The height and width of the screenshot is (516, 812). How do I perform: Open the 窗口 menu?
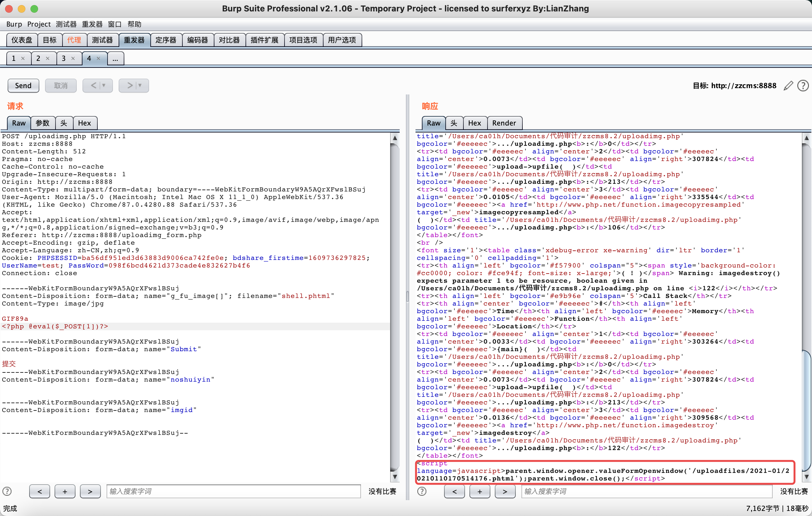coord(115,24)
